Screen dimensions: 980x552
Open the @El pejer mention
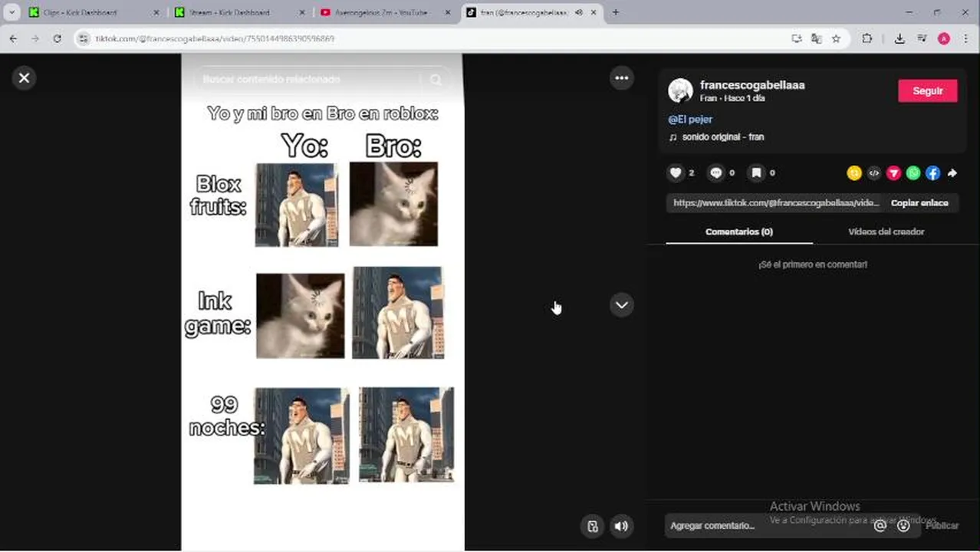tap(690, 120)
